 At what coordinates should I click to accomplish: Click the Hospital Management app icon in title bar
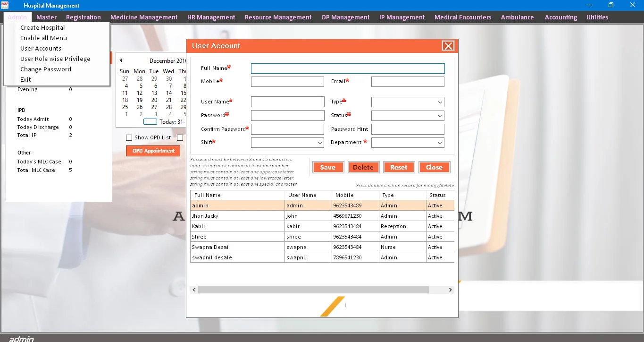(5, 5)
